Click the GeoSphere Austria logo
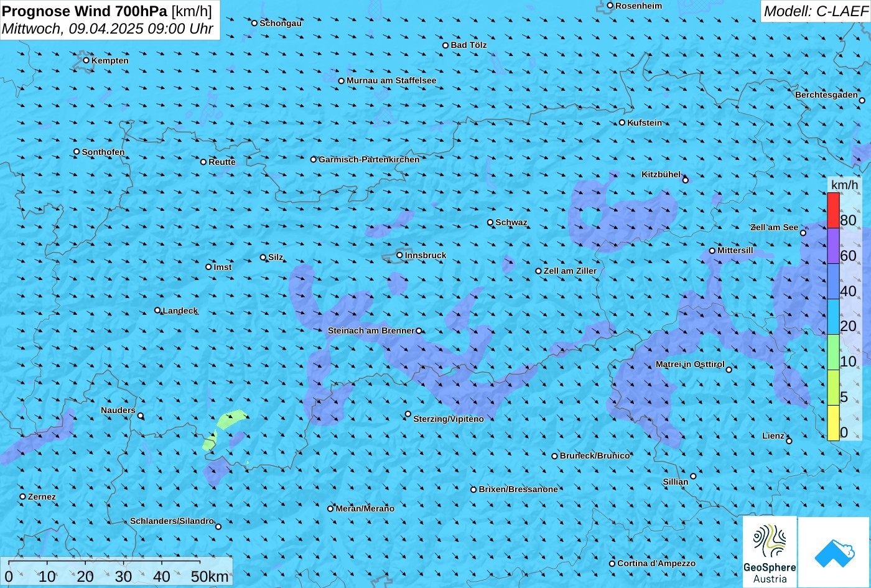Image resolution: width=871 pixels, height=588 pixels. click(770, 553)
